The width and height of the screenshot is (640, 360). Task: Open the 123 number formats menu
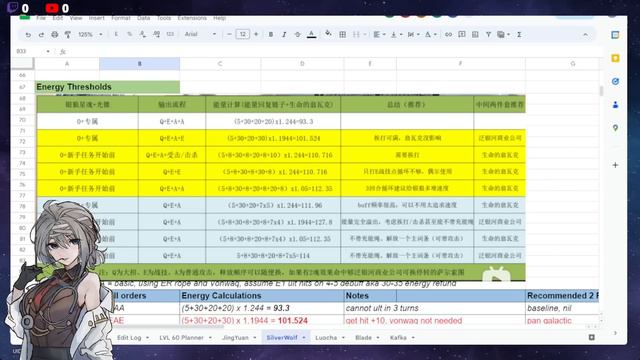170,35
